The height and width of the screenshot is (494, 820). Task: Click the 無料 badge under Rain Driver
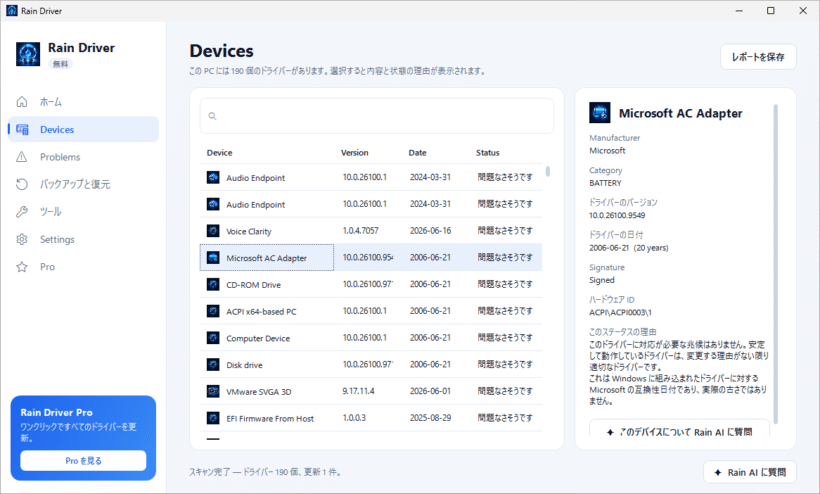[60, 64]
